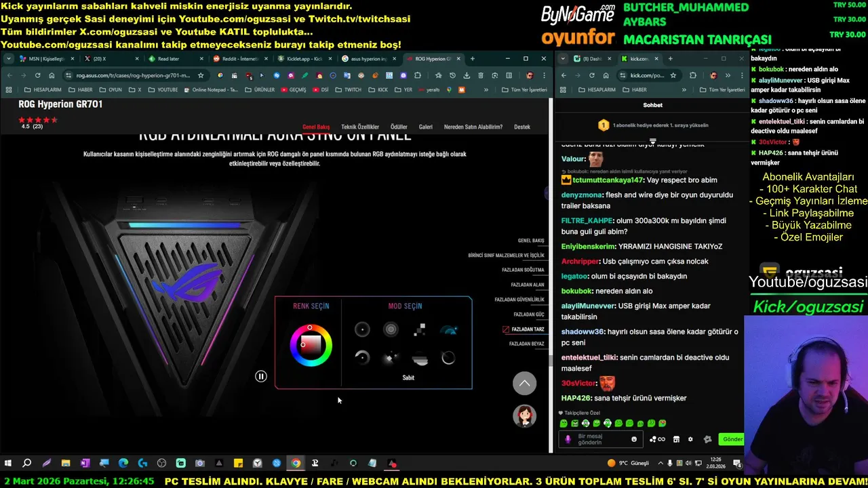Viewport: 868px width, 488px height.
Task: Switch to the Teknik Özellikler tab
Action: 360,127
